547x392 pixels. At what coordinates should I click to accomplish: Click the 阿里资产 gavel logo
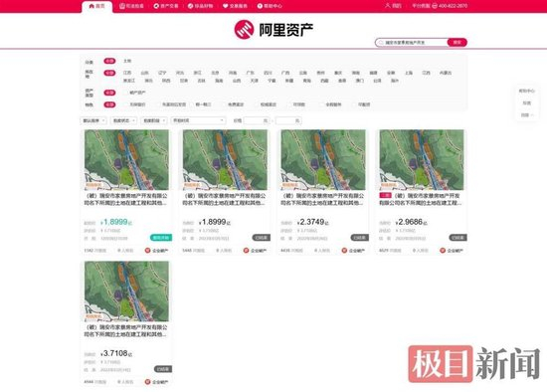pos(244,29)
